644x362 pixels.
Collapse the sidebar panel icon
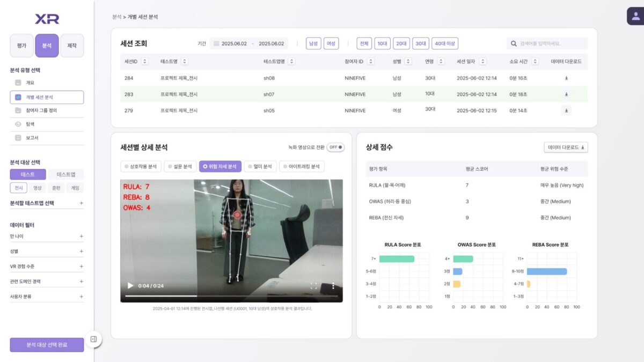coord(93,339)
